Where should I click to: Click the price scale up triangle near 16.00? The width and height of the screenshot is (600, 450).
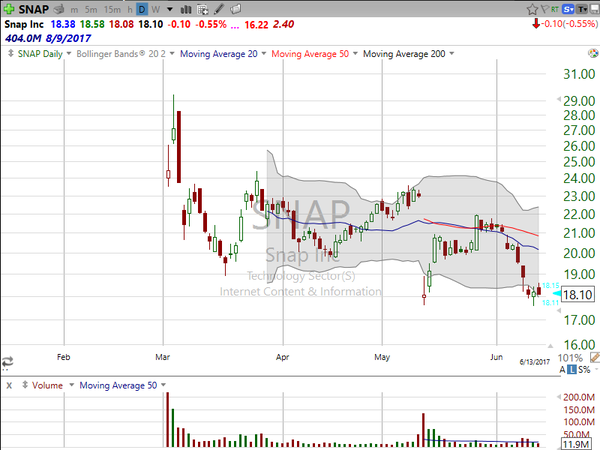pyautogui.click(x=550, y=346)
